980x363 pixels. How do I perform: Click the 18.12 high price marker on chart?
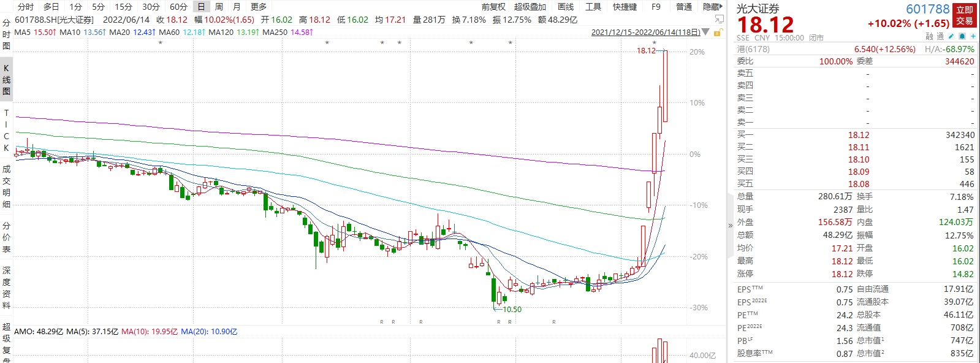coord(646,51)
